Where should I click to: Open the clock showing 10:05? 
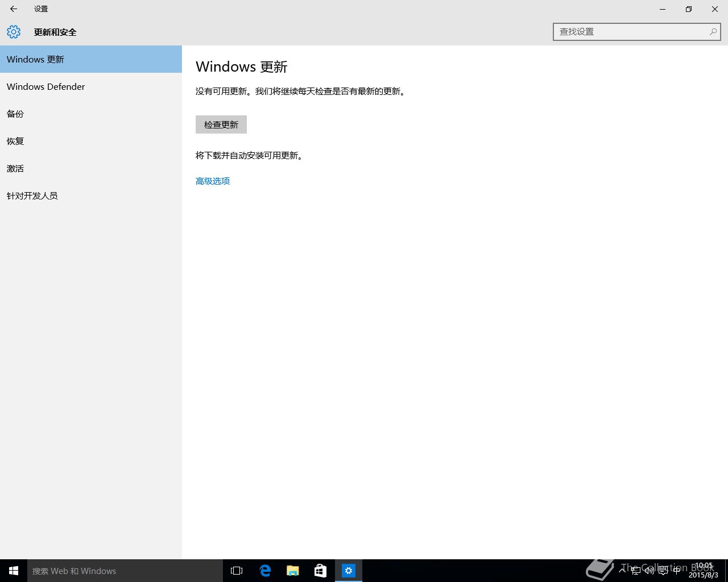(704, 571)
